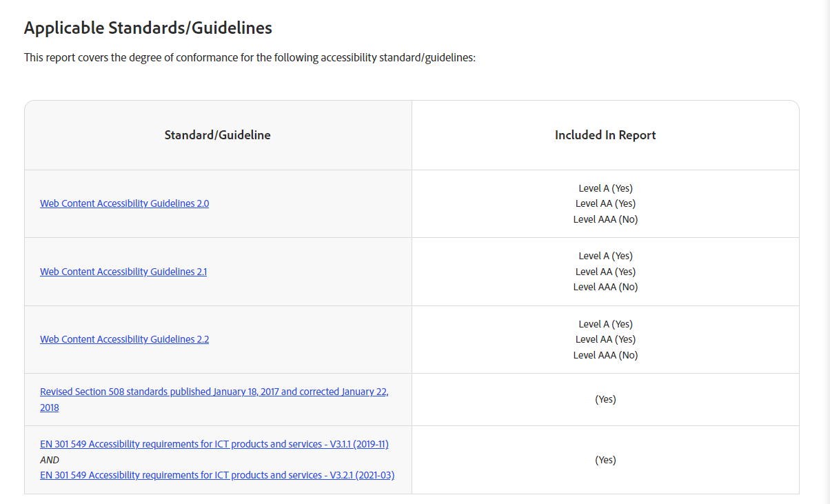Select Level AAA (No) in the WCAG 2.2 row

[x=605, y=355]
